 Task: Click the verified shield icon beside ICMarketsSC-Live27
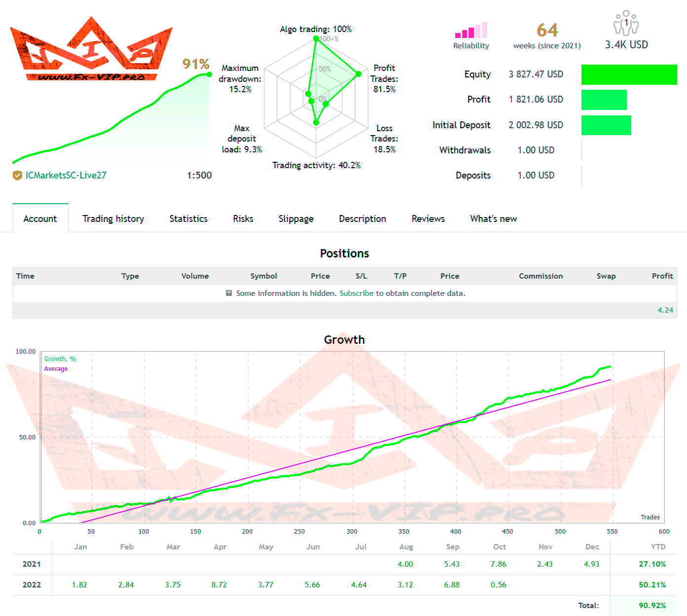[x=17, y=175]
